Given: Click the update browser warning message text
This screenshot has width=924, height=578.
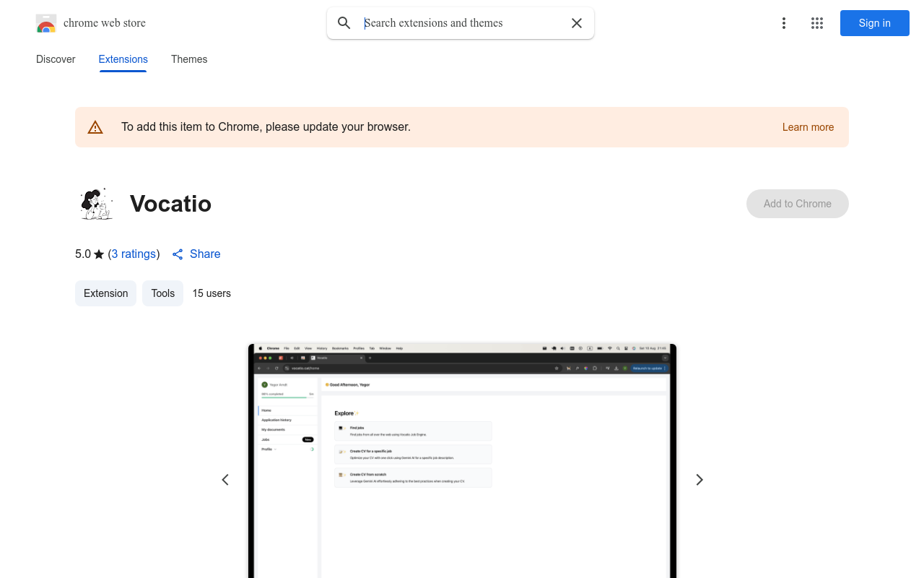Looking at the screenshot, I should click(266, 127).
